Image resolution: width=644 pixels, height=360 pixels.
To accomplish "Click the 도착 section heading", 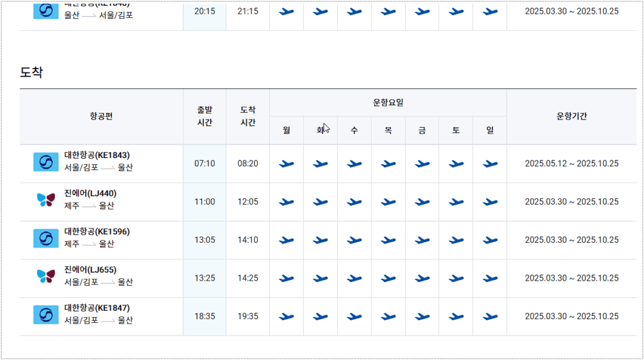I will tap(31, 72).
